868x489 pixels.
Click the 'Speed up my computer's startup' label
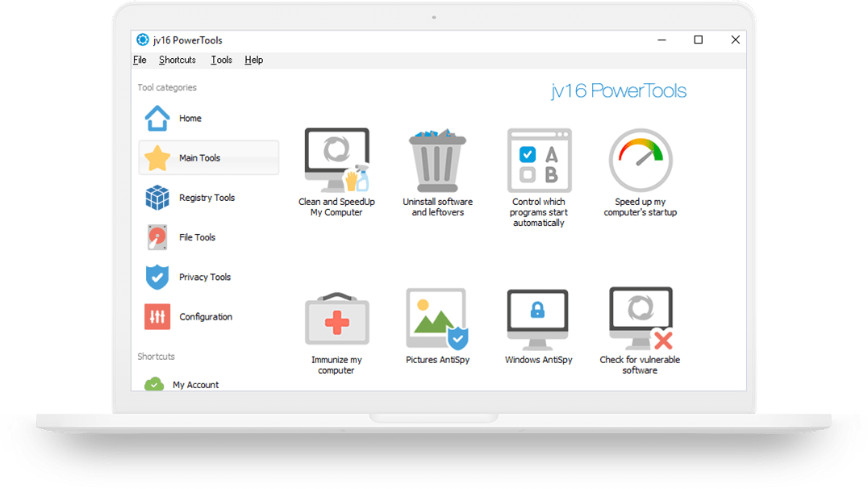[x=640, y=207]
